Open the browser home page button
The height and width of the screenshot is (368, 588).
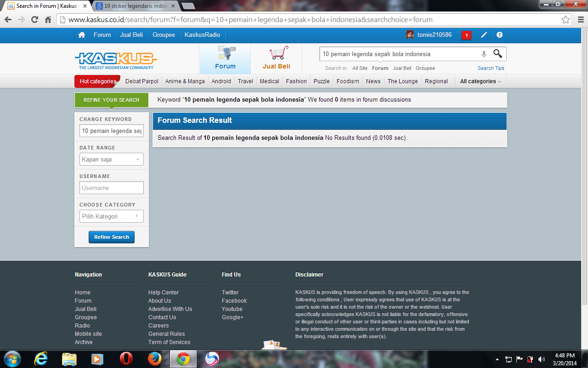pyautogui.click(x=48, y=20)
